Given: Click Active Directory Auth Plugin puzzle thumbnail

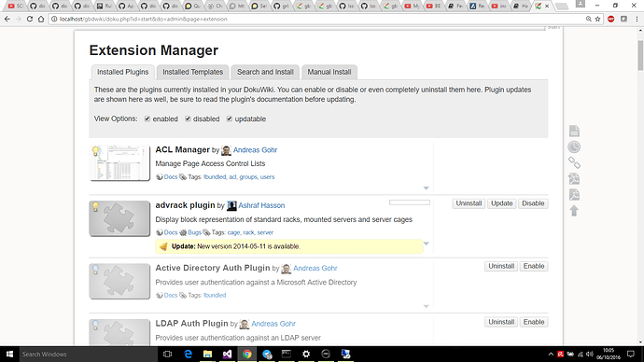Looking at the screenshot, I should pos(119,282).
